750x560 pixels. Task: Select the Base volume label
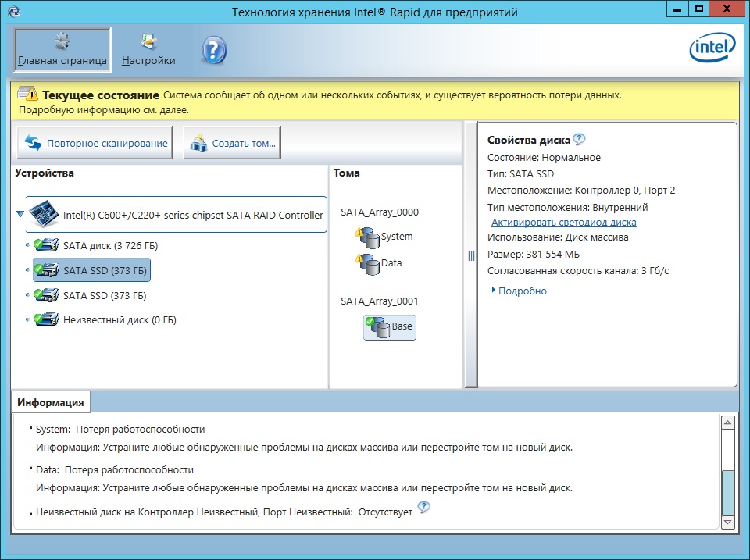point(402,326)
